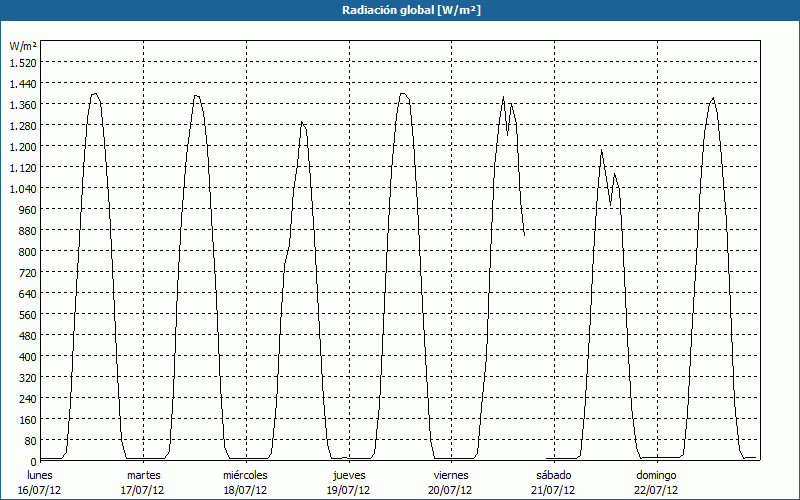Select the 22/07/12 date label
This screenshot has width=800, height=500.
pyautogui.click(x=655, y=490)
